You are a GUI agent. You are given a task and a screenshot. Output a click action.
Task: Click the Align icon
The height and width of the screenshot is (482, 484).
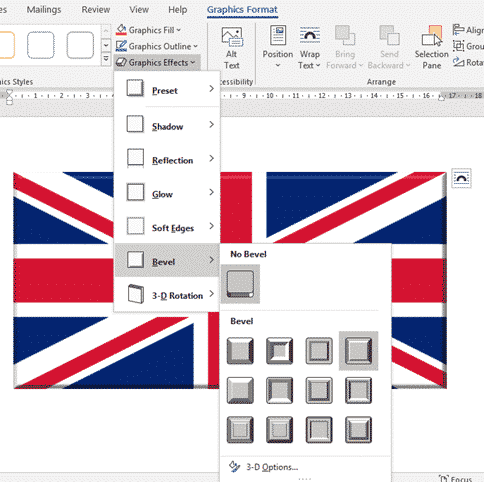point(458,30)
